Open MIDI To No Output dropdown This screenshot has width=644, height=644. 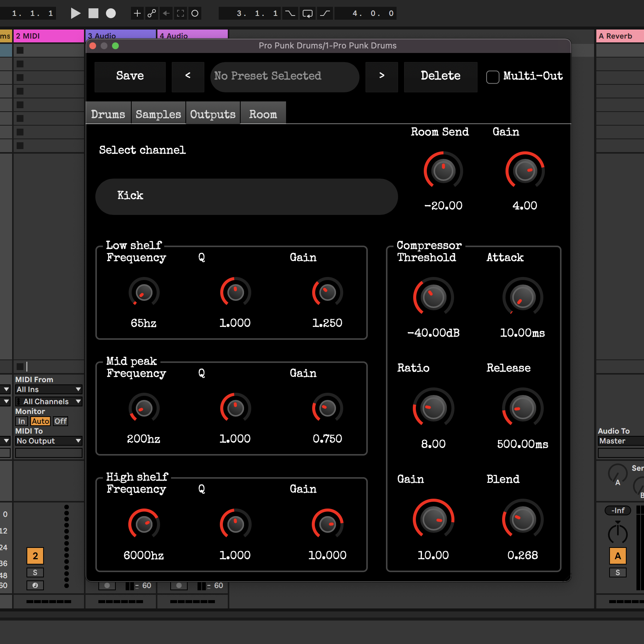click(49, 441)
